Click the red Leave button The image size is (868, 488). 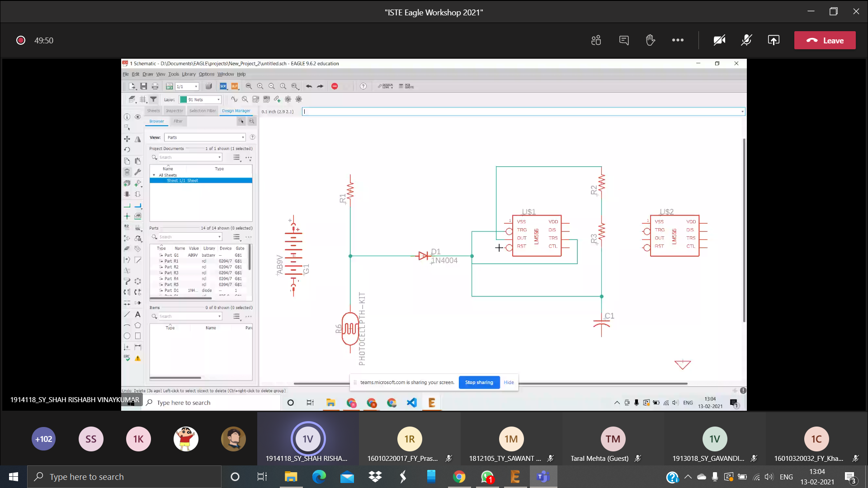pos(825,40)
